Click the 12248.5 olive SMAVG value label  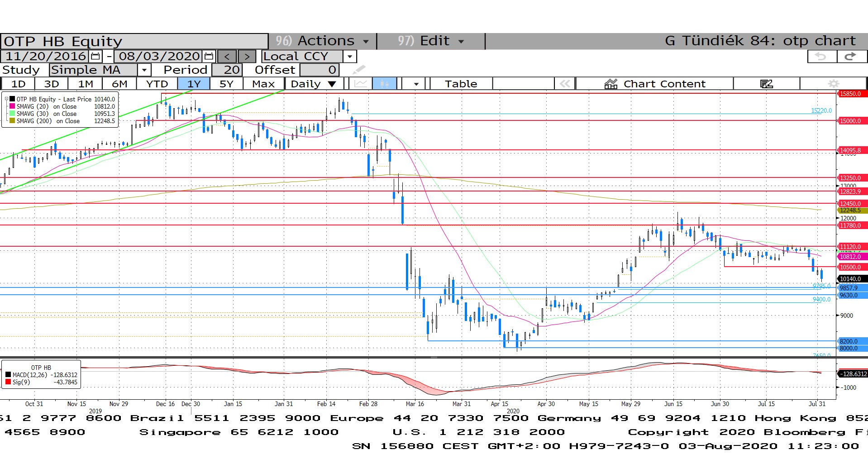(x=853, y=210)
